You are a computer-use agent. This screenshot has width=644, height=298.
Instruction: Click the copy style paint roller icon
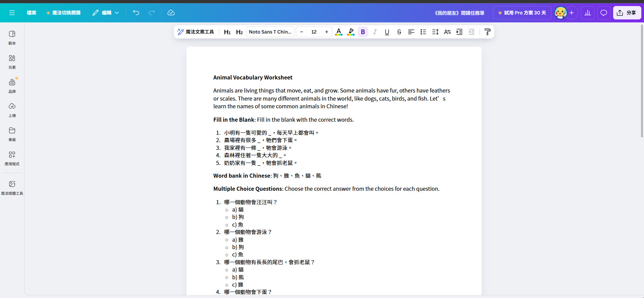click(488, 32)
